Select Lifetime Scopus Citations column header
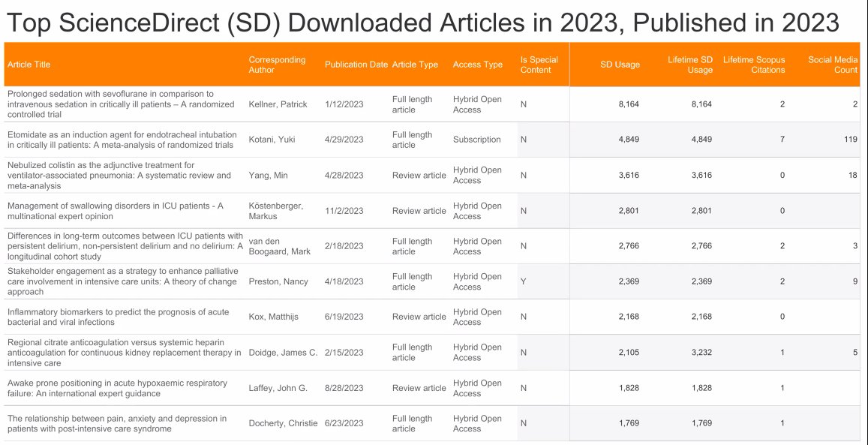 [754, 65]
